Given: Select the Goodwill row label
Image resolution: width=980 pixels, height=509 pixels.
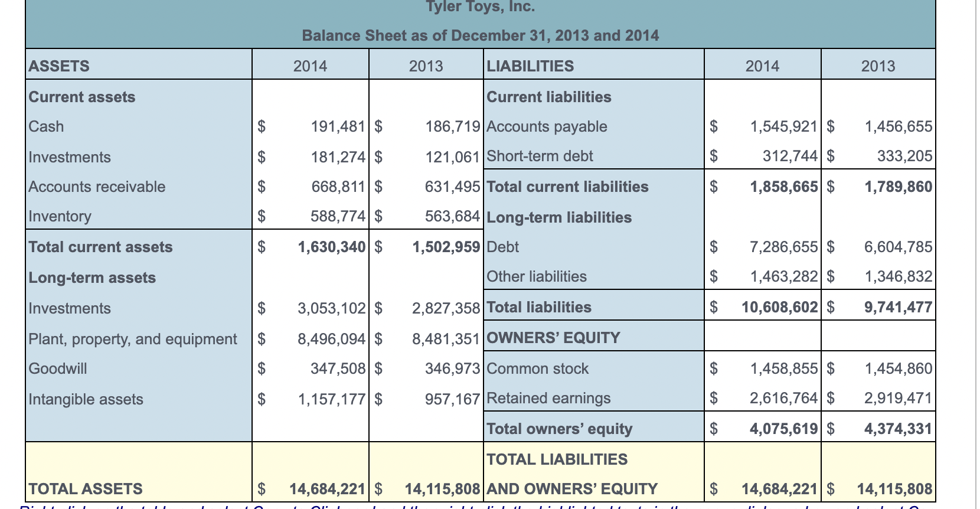Looking at the screenshot, I should tap(58, 369).
